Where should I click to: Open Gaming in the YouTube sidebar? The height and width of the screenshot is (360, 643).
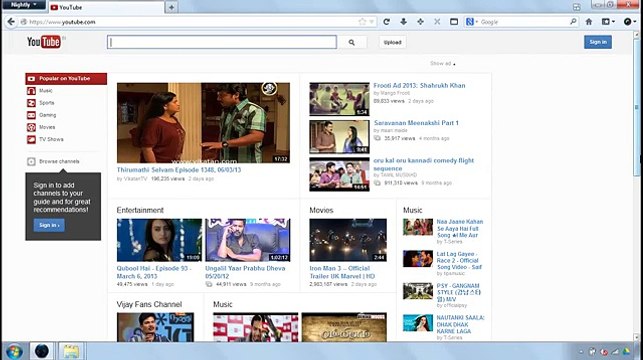48,115
